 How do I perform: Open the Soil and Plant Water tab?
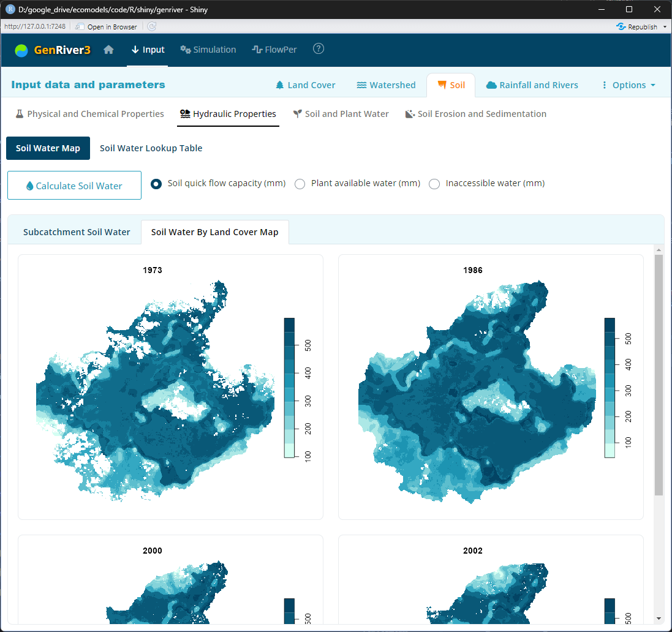click(341, 114)
